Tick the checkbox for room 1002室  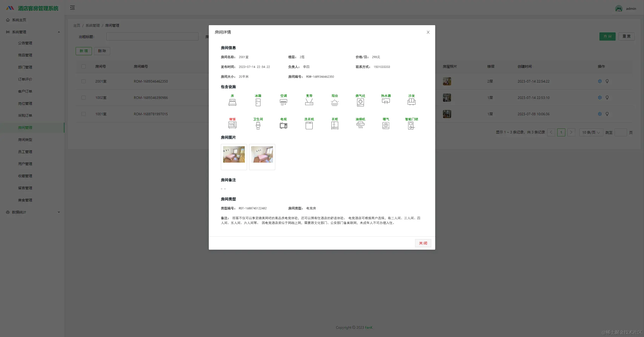click(84, 98)
